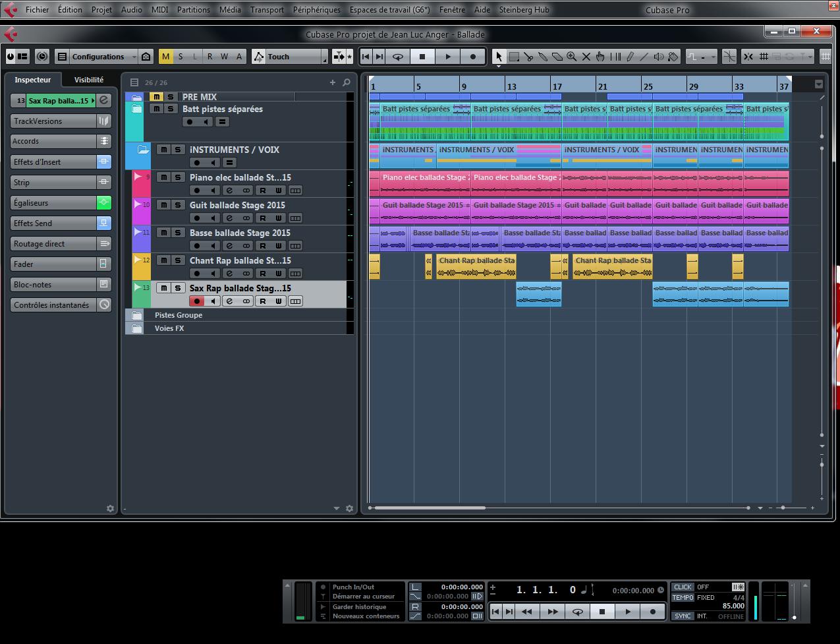The image size is (840, 644).
Task: Select the Play speaker tool
Action: (x=659, y=57)
